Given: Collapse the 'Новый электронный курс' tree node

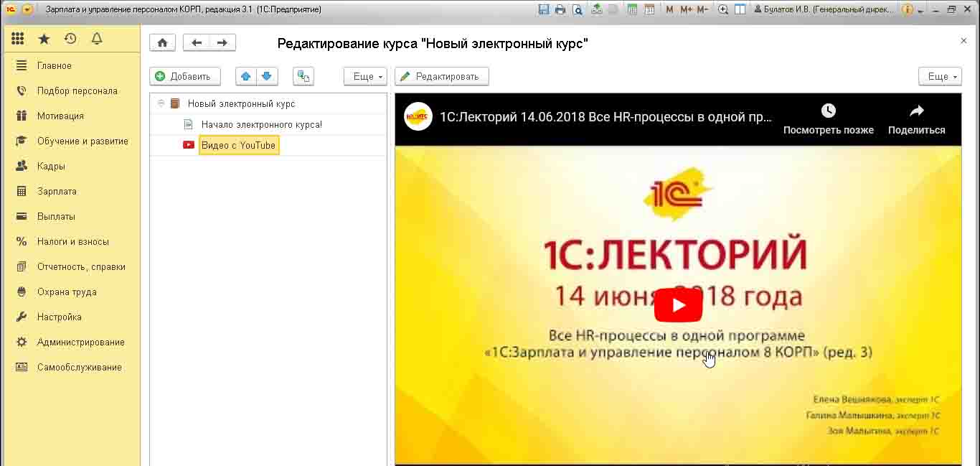Looking at the screenshot, I should click(161, 103).
